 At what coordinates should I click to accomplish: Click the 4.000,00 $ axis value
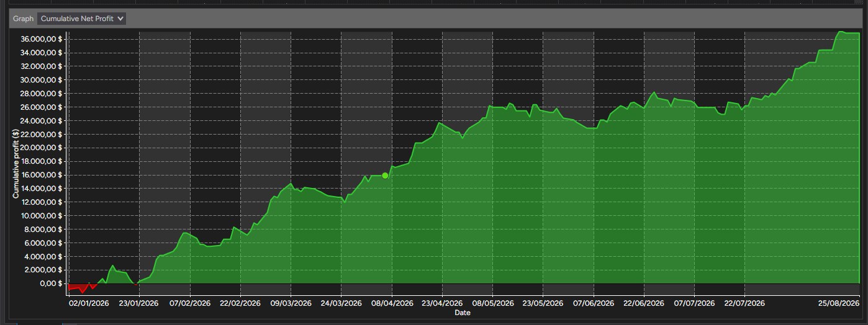(x=44, y=257)
